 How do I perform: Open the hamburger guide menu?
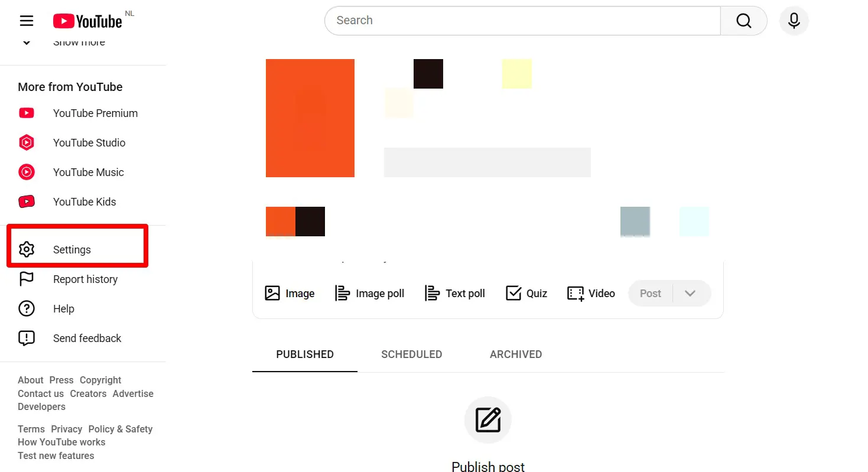click(x=27, y=21)
